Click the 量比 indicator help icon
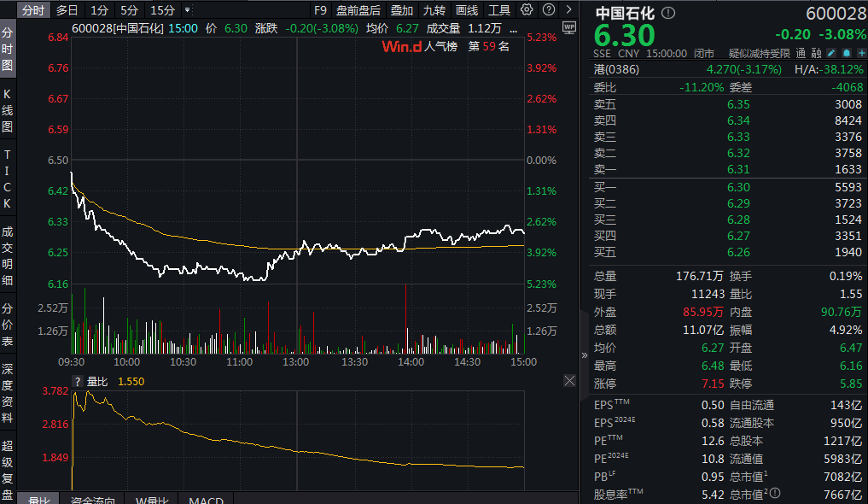 click(78, 382)
